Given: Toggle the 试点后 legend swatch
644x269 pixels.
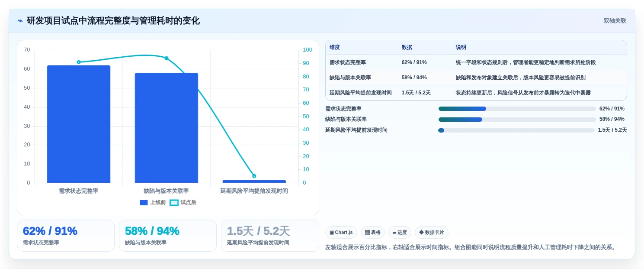Looking at the screenshot, I should pyautogui.click(x=174, y=203).
